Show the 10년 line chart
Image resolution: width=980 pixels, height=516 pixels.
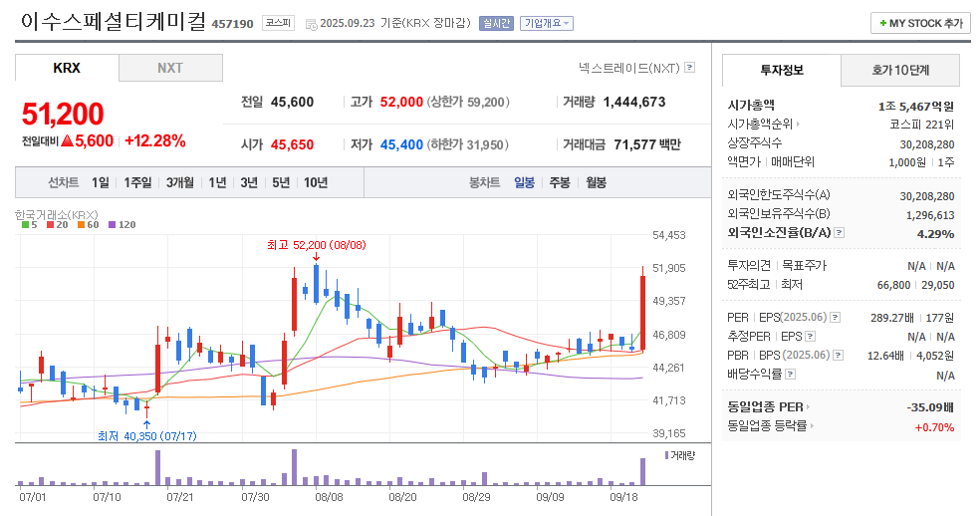point(316,182)
